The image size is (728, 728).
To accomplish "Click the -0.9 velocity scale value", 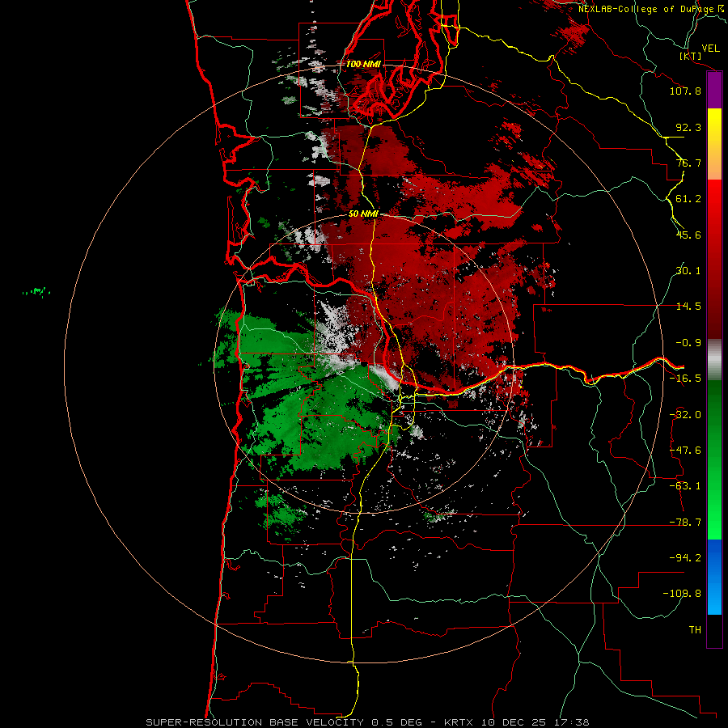I will point(688,343).
